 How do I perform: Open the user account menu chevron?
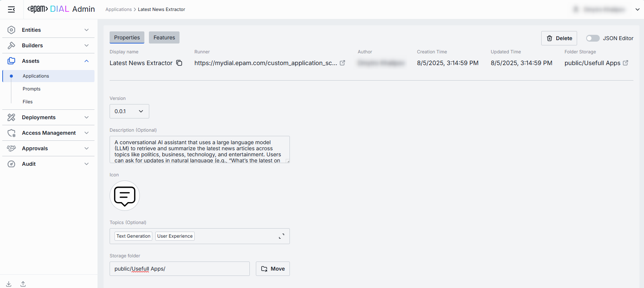pos(637,9)
